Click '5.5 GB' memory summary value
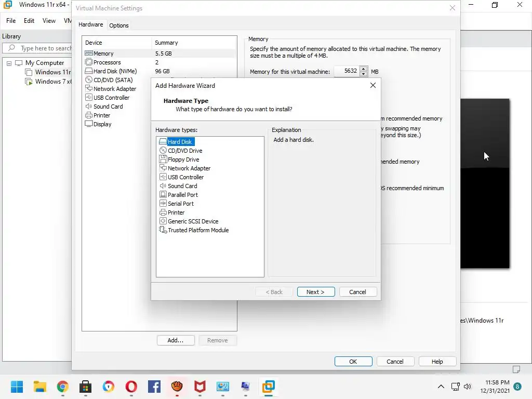The image size is (532, 399). point(163,54)
